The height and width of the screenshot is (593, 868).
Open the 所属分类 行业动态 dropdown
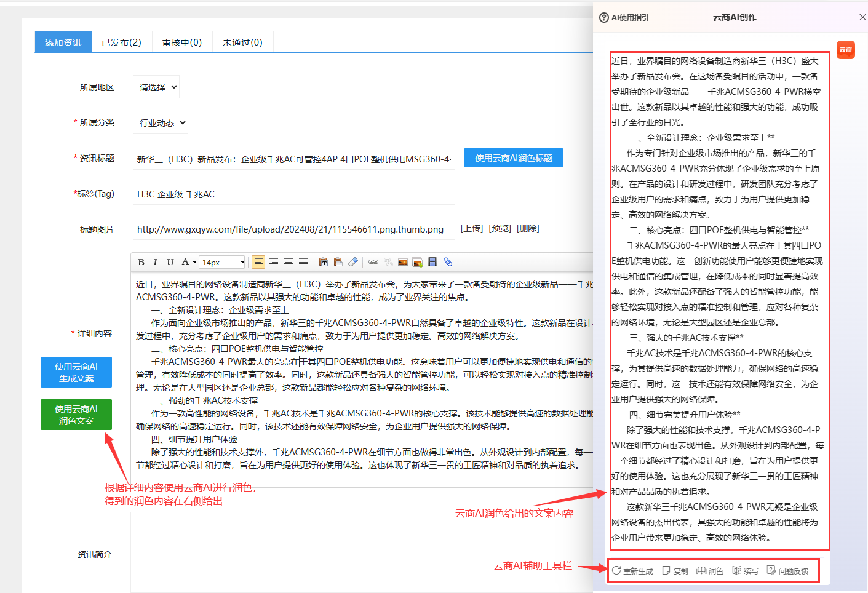(x=160, y=123)
